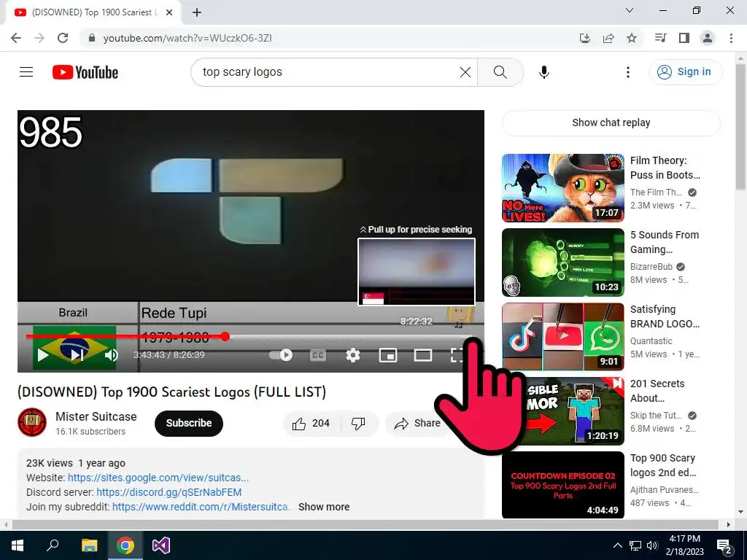Viewport: 747px width, 560px height.
Task: Expand description with Show more
Action: click(324, 507)
